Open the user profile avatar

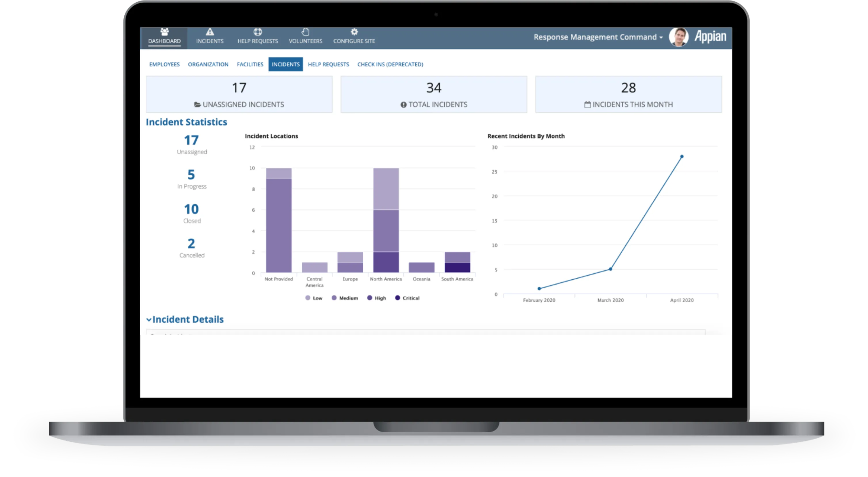click(x=679, y=37)
